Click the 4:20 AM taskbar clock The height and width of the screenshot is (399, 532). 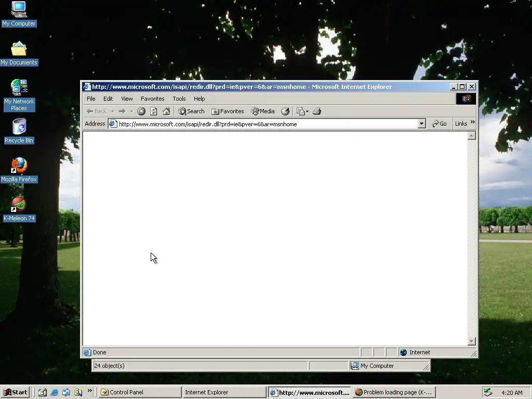click(x=512, y=393)
